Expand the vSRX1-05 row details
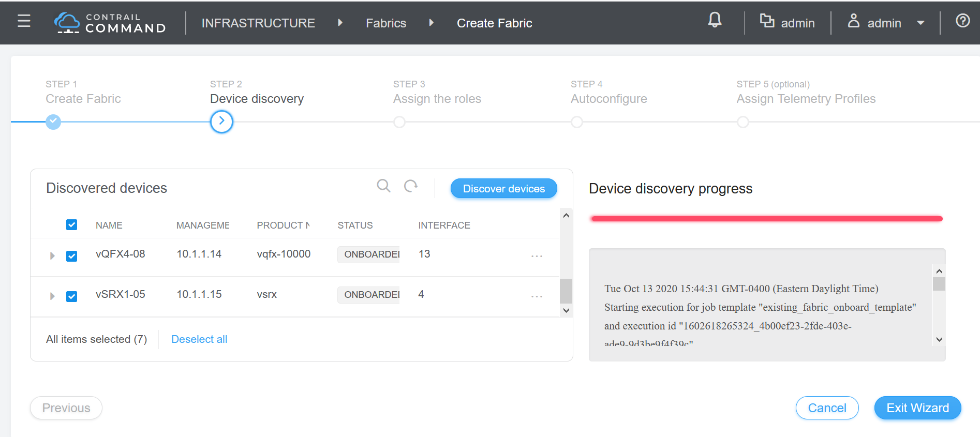The image size is (980, 437). 52,296
